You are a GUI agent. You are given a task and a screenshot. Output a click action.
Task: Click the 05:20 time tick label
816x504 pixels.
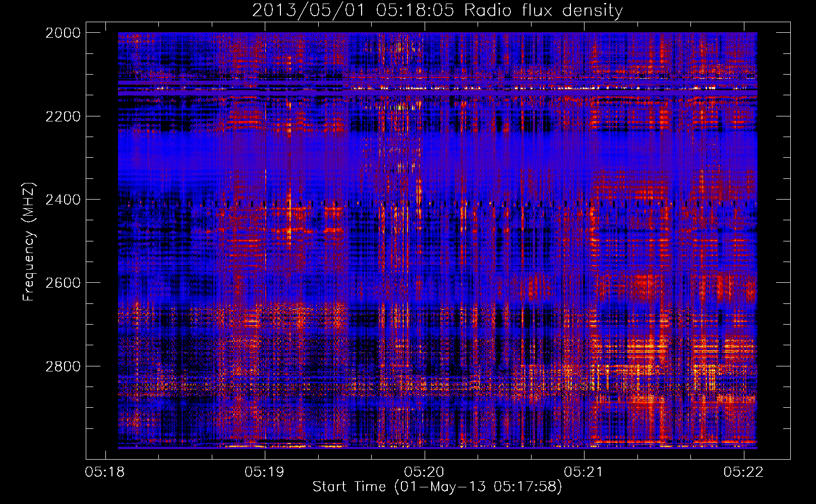425,472
